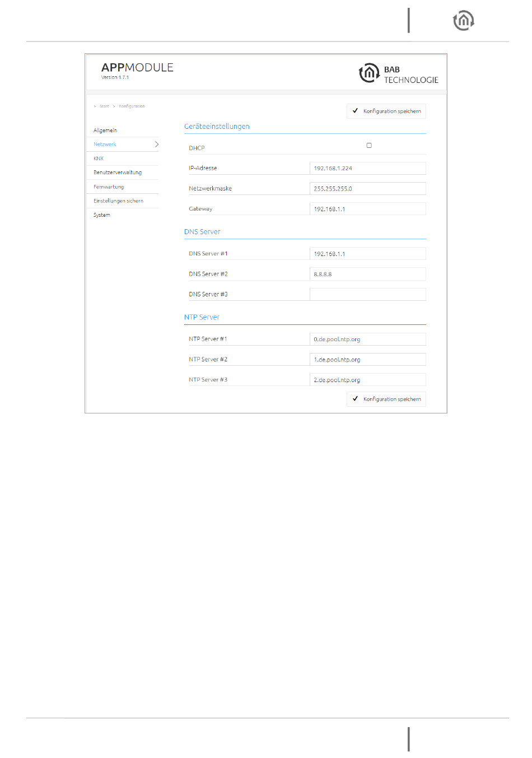Expand the Netzwerk chevron arrow

(156, 145)
